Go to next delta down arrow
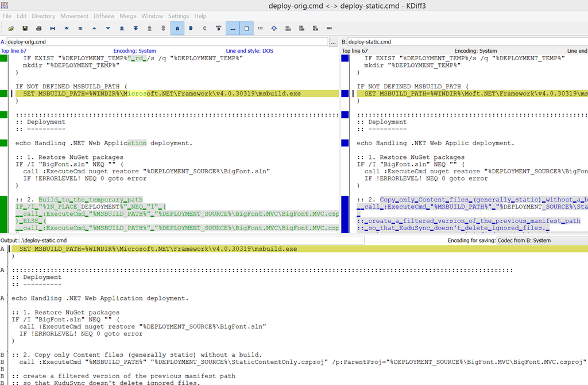The height and width of the screenshot is (385, 588). pyautogui.click(x=108, y=28)
